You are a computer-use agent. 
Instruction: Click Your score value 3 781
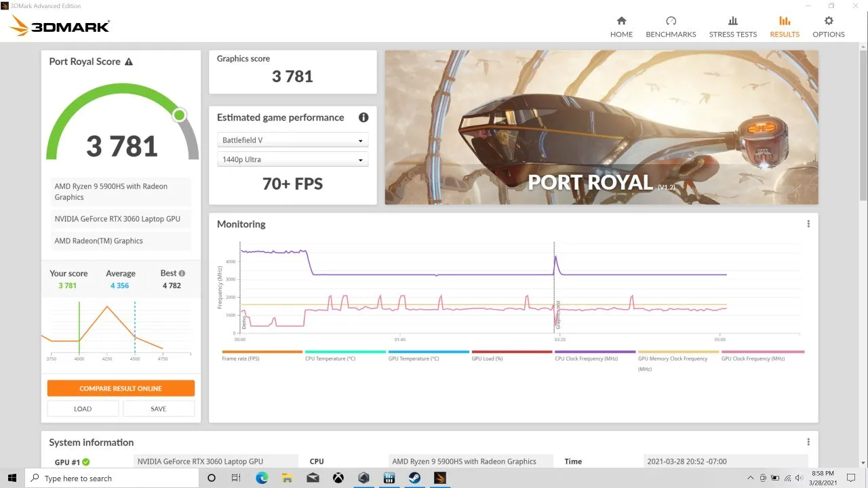point(67,285)
